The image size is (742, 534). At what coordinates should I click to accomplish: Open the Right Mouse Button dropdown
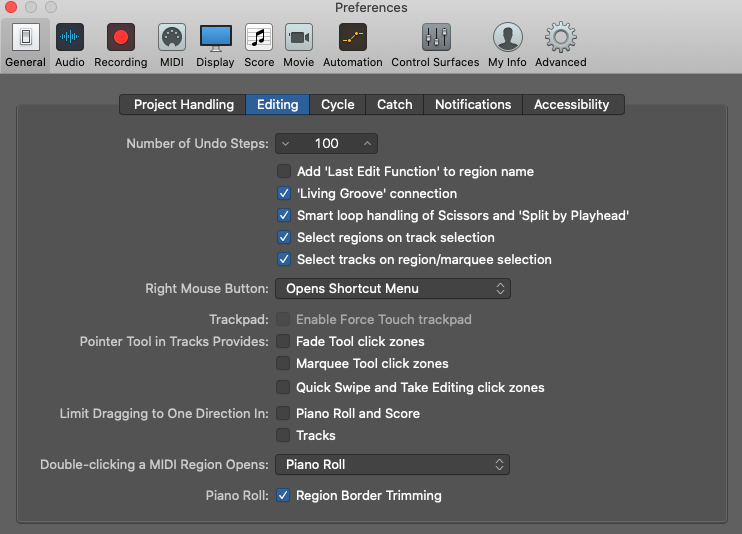[x=393, y=288]
